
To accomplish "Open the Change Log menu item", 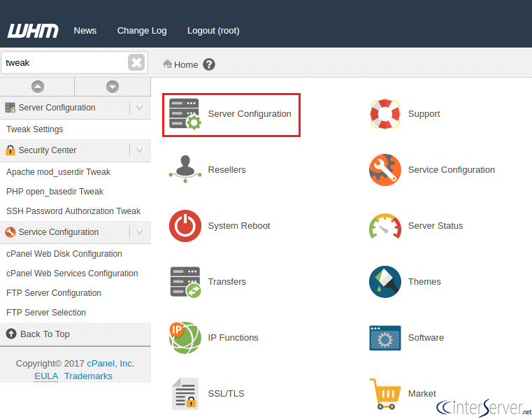I will [142, 31].
